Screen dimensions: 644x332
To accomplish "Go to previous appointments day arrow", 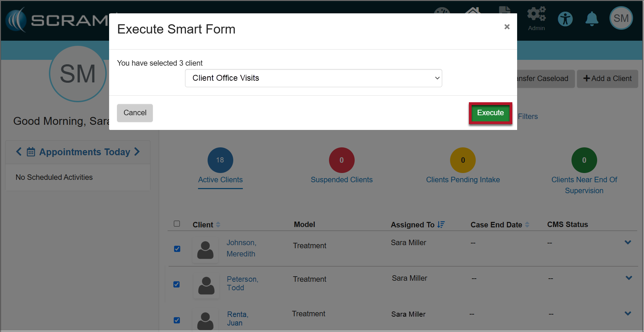I will point(19,151).
